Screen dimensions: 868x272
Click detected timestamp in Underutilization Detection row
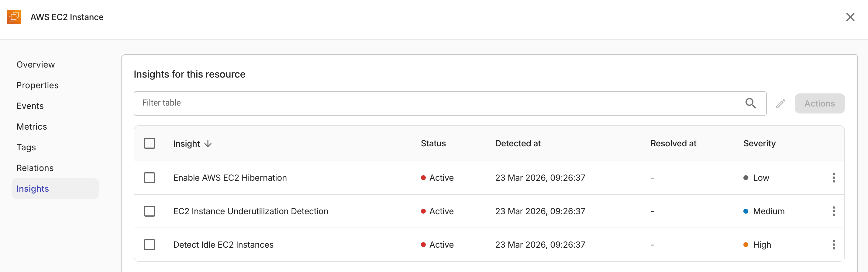[x=540, y=211]
